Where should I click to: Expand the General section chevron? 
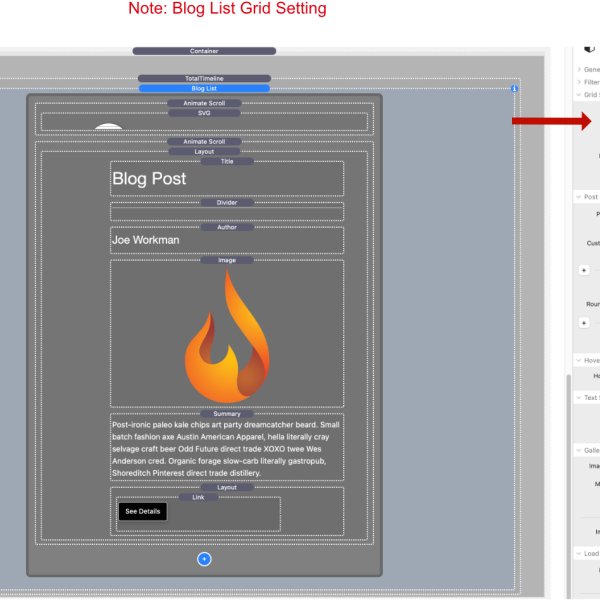pyautogui.click(x=579, y=69)
